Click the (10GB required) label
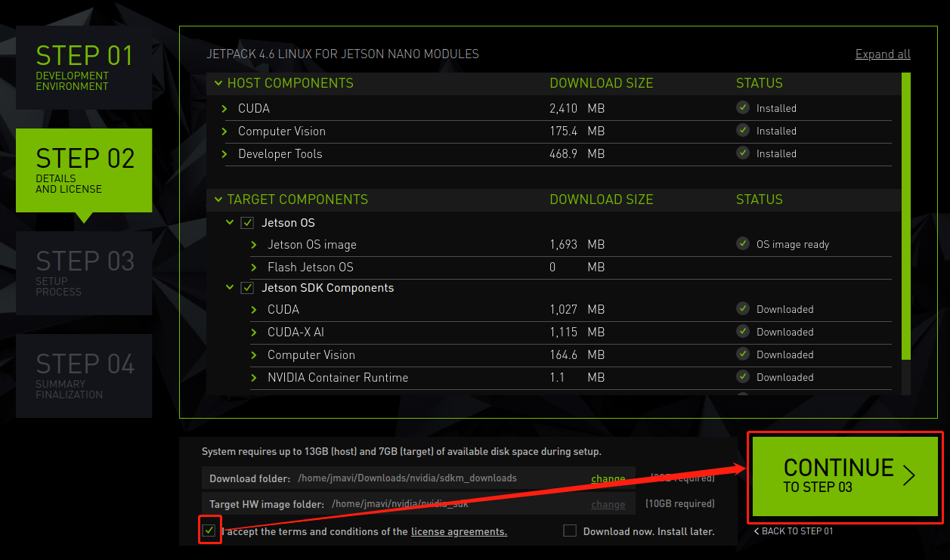Viewport: 950px width, 560px height. tap(680, 504)
